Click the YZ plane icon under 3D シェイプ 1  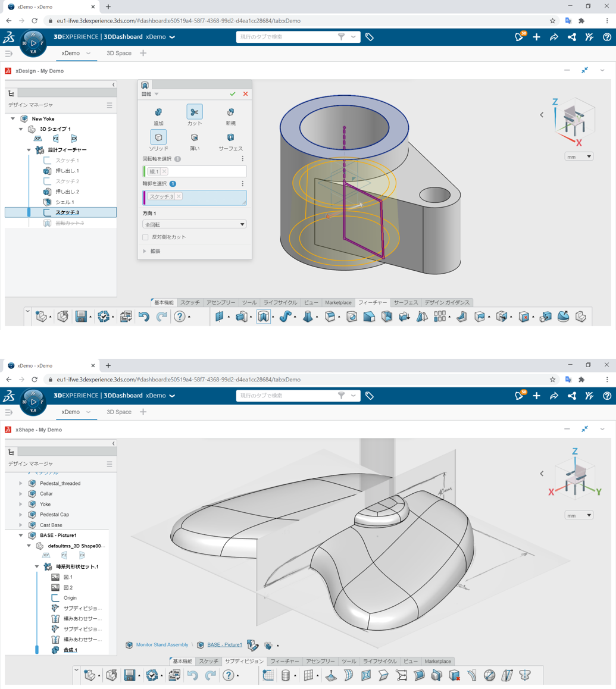pos(56,139)
